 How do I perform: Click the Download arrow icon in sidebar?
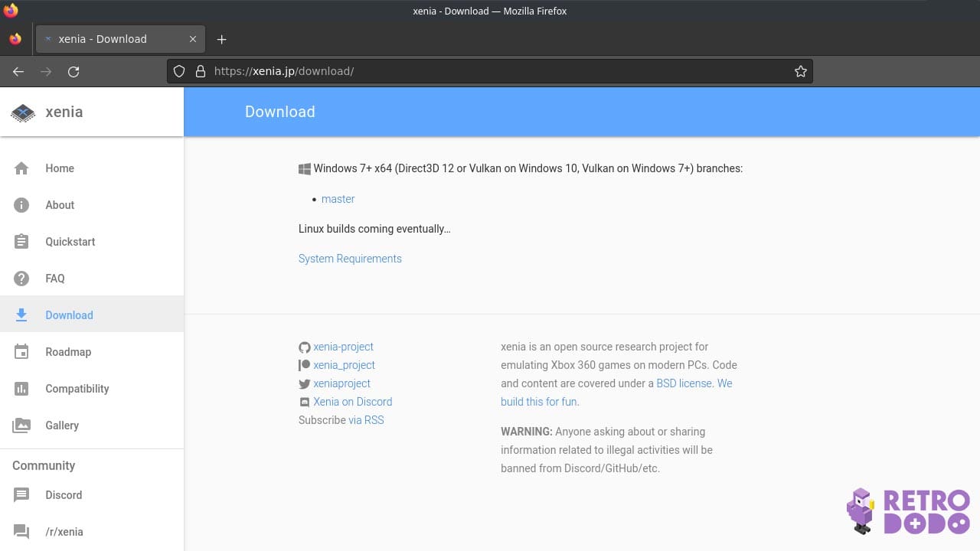tap(21, 315)
